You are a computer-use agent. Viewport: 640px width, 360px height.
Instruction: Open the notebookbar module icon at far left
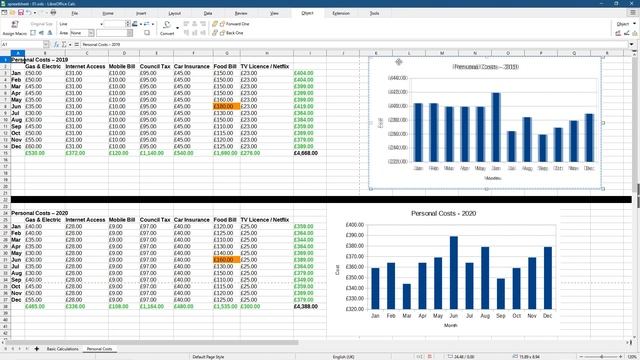pos(4,13)
